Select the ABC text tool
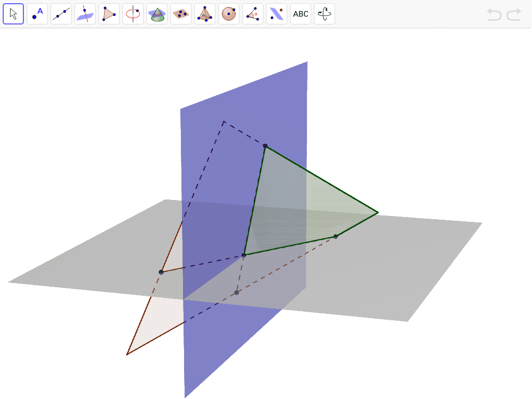This screenshot has height=399, width=532. pyautogui.click(x=301, y=14)
